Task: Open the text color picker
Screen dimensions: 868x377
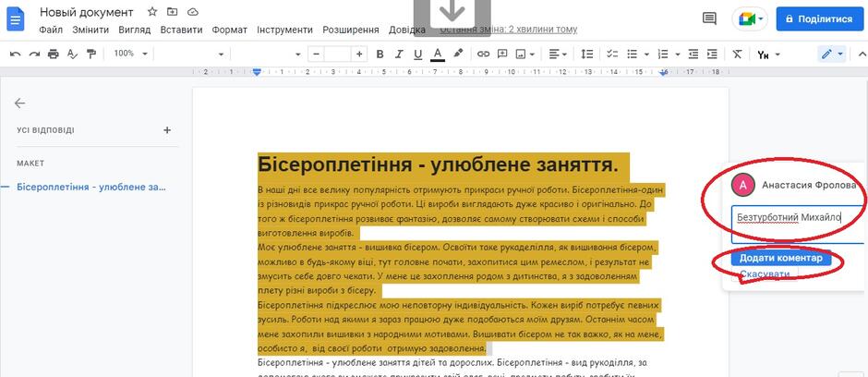Action: tap(438, 54)
